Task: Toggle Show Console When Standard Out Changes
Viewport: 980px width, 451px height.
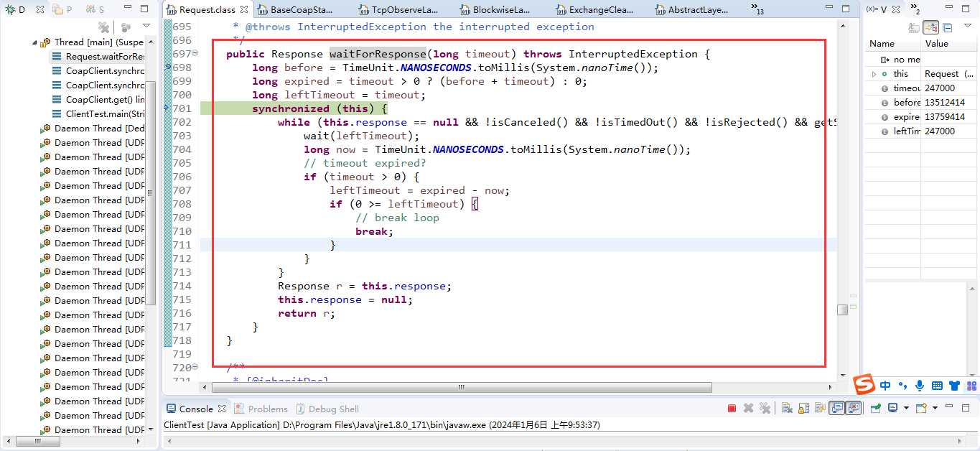Action: pos(836,408)
